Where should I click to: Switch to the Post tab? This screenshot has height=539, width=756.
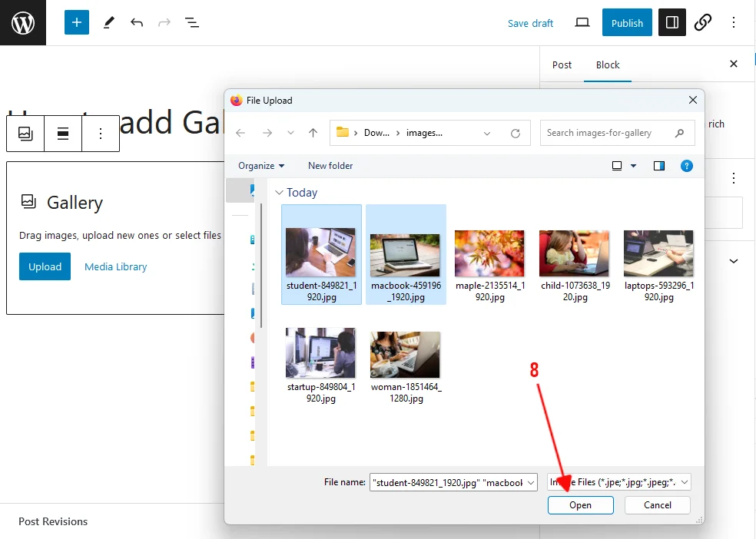[562, 65]
